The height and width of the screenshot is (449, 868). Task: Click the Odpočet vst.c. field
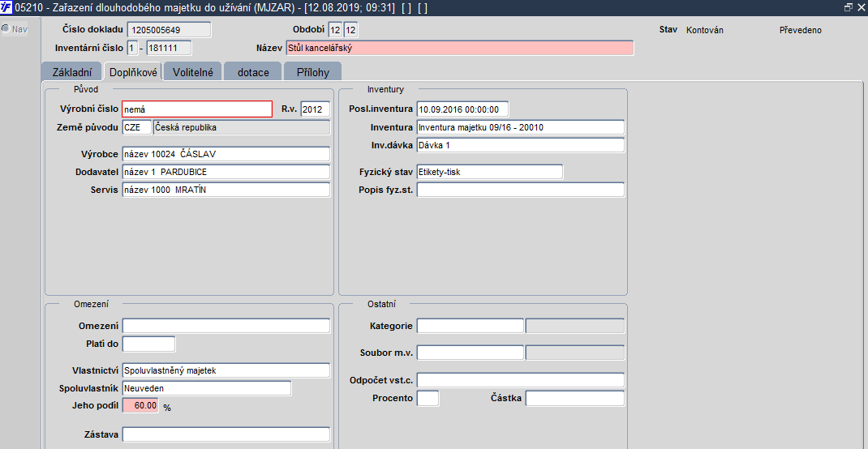pos(520,380)
